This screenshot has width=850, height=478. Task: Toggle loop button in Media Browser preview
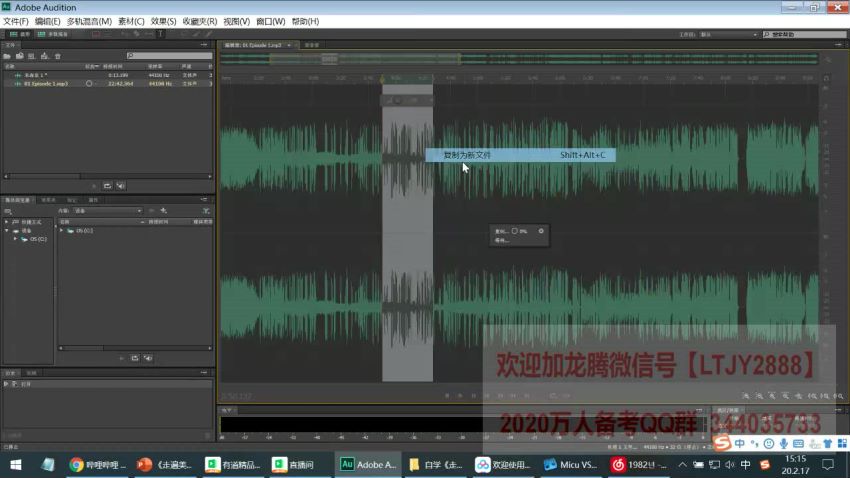pos(134,358)
